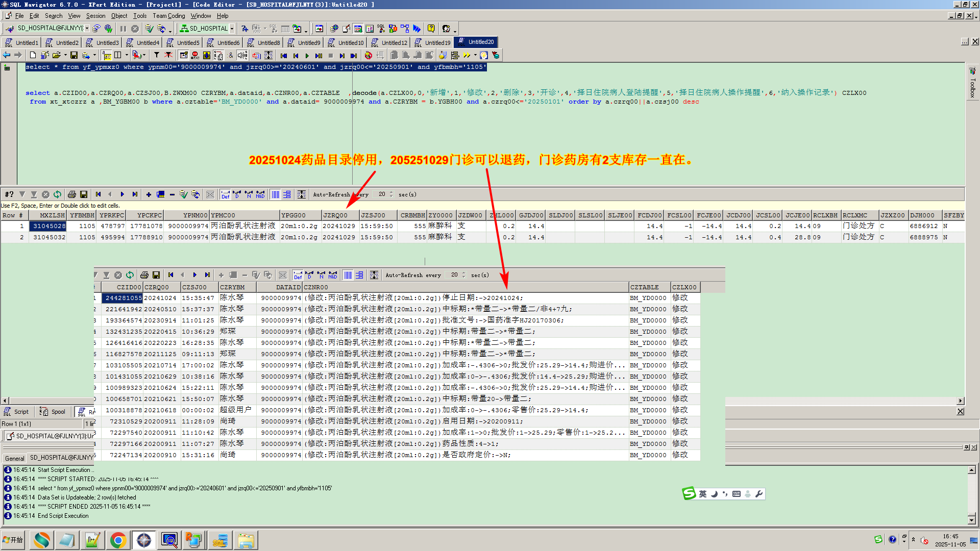This screenshot has height=551, width=980.
Task: Toggle the grid view layout button
Action: point(276,194)
